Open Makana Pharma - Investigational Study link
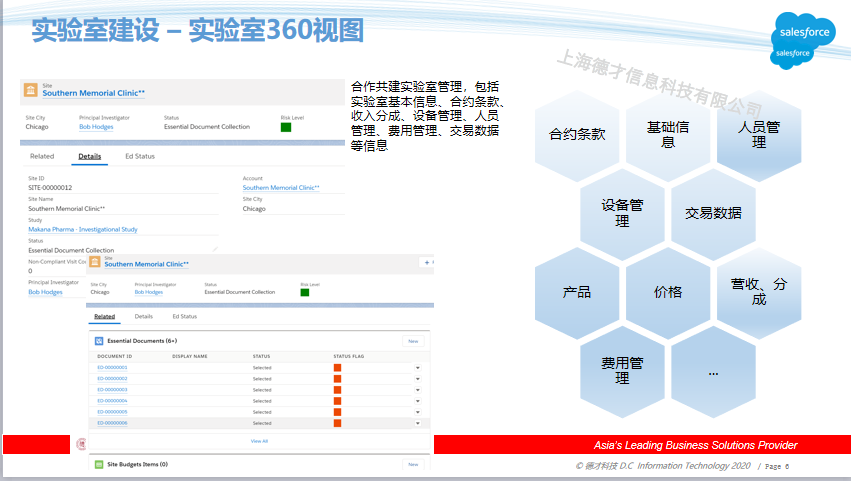Viewport: 851px width, 481px height. pyautogui.click(x=82, y=230)
